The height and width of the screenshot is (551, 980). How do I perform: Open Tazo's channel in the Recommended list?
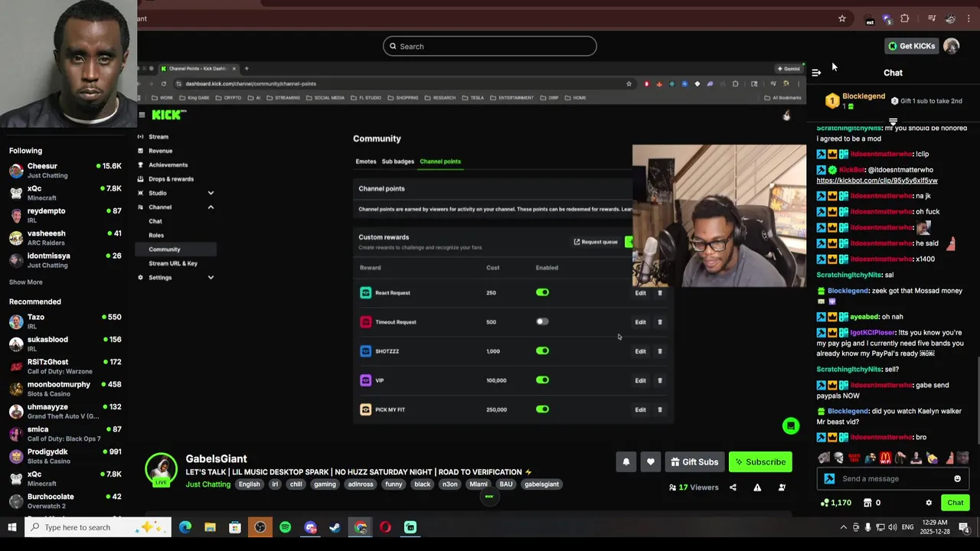tap(65, 321)
